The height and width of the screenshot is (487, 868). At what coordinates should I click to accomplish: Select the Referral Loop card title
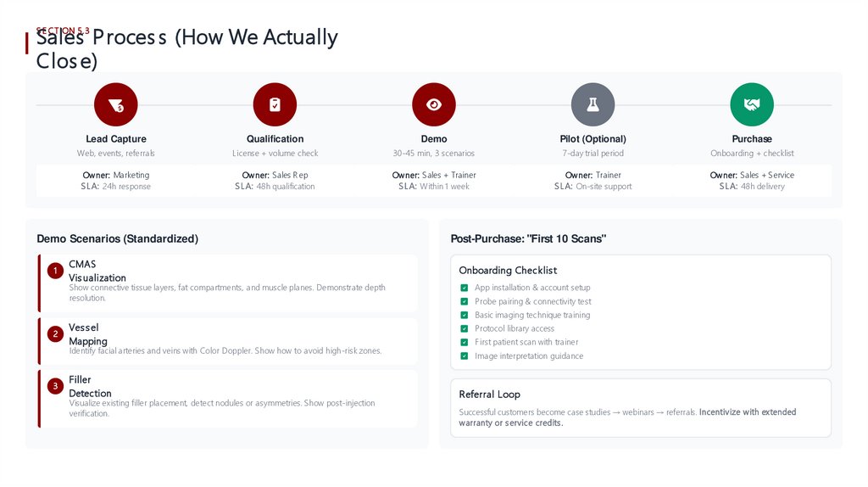[x=489, y=395]
